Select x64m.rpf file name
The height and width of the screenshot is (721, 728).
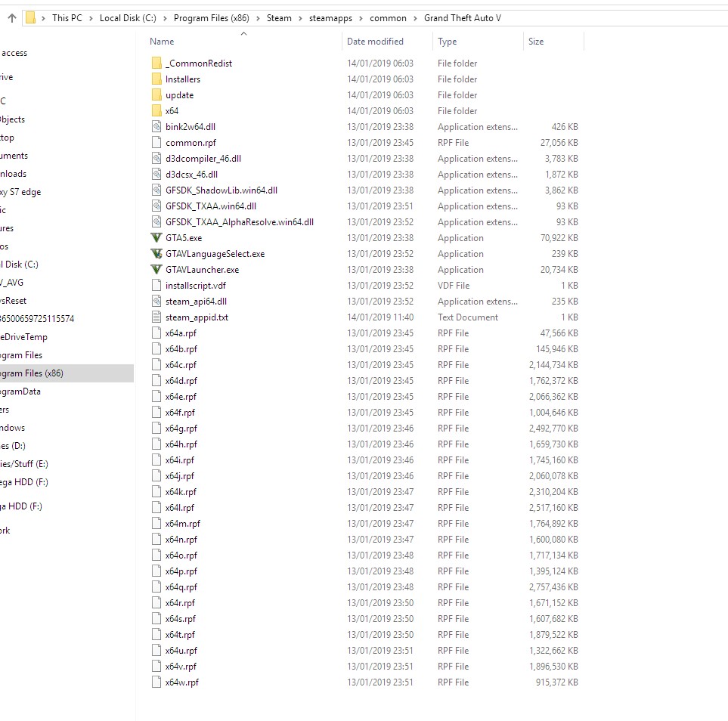coord(182,523)
